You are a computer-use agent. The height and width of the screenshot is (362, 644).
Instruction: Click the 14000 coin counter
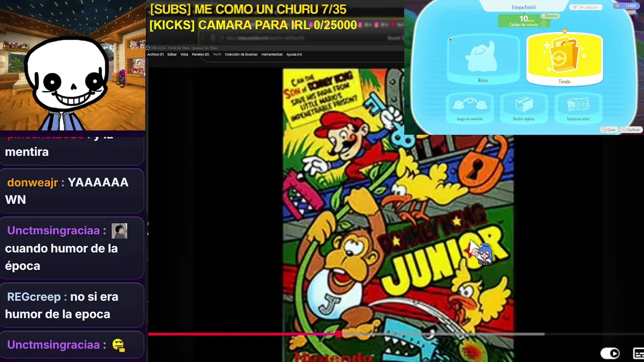tap(626, 6)
